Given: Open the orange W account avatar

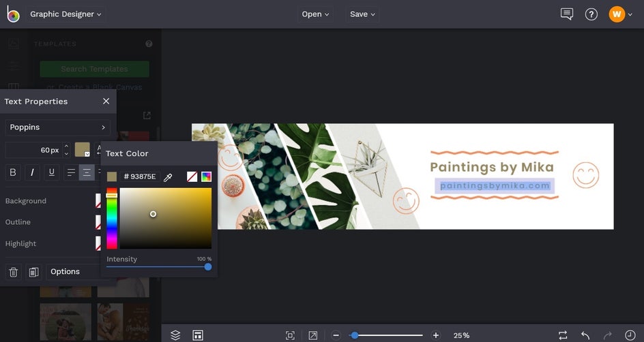Looking at the screenshot, I should pyautogui.click(x=617, y=14).
